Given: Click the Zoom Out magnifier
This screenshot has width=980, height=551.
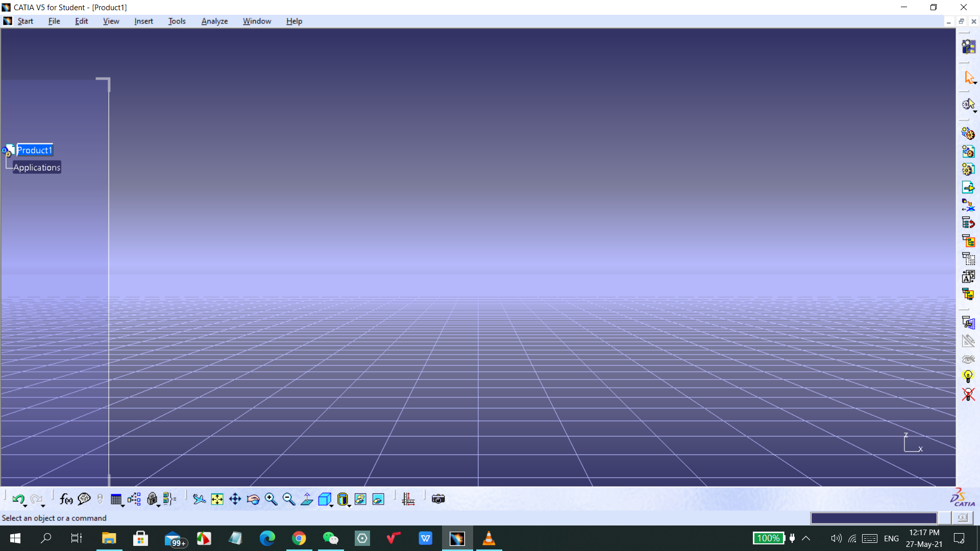Looking at the screenshot, I should pyautogui.click(x=289, y=499).
